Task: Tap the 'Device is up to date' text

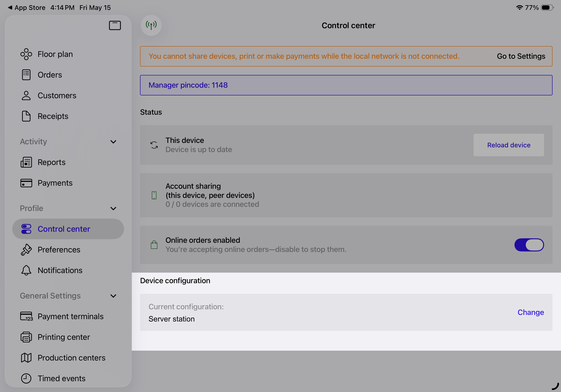Action: [x=199, y=149]
